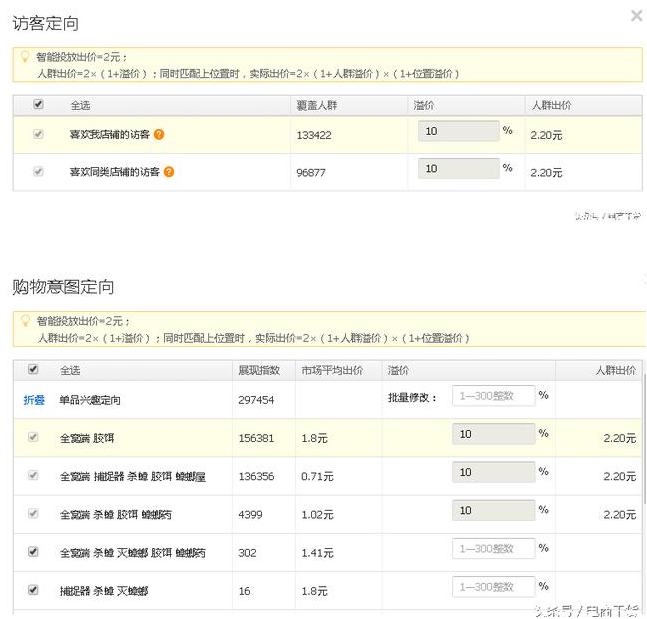
Task: Click the help icon beside 喜欢同类店铺的访客
Action: (x=169, y=172)
